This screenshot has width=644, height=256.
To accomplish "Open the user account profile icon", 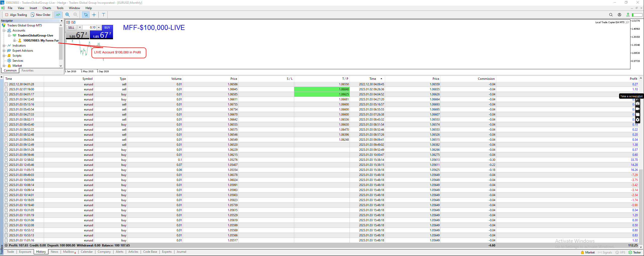I will click(x=619, y=15).
